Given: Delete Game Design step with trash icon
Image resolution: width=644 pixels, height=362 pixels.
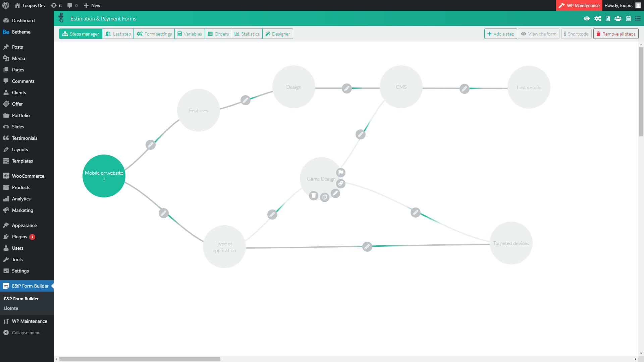Looking at the screenshot, I should tap(314, 195).
